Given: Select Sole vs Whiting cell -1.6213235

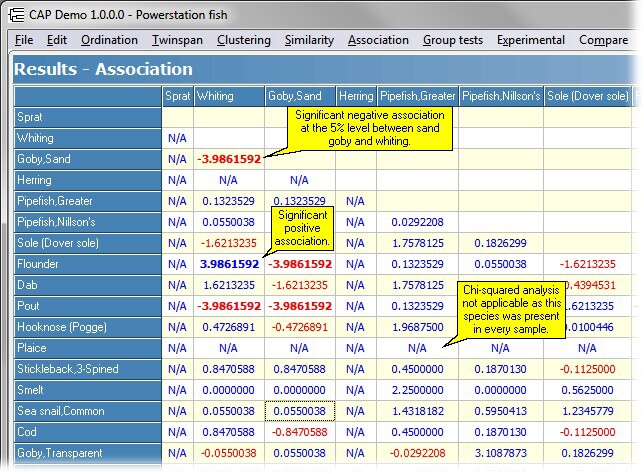Looking at the screenshot, I should (x=229, y=243).
